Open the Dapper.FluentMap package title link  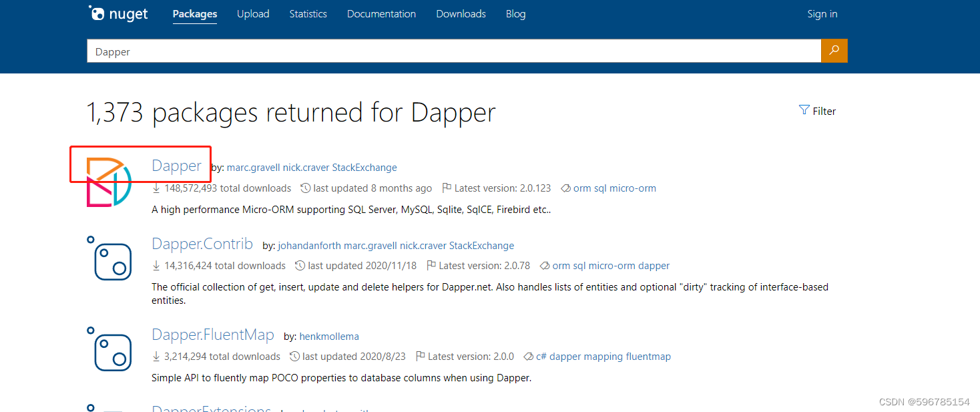213,335
